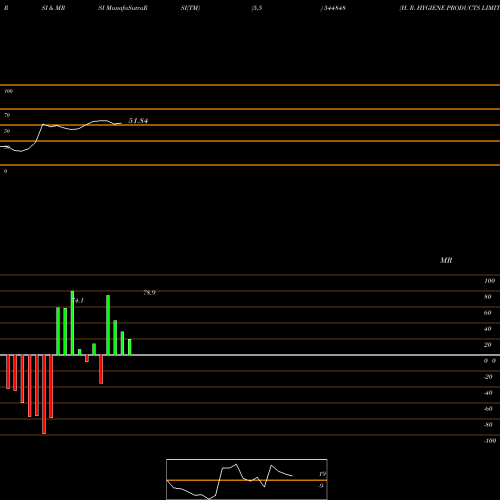Click the '70' label on RSI axis

pyautogui.click(x=7, y=115)
